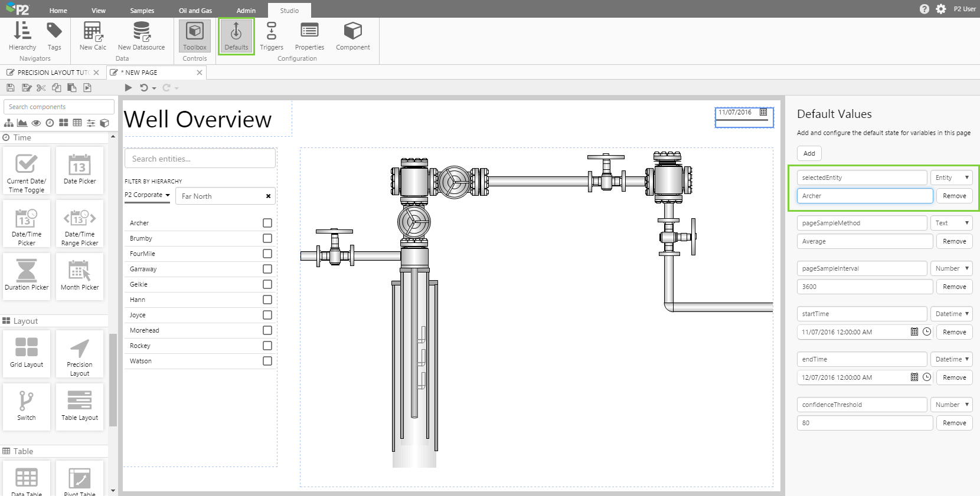This screenshot has width=980, height=496.
Task: Enable the Watson checkbox
Action: click(x=267, y=361)
